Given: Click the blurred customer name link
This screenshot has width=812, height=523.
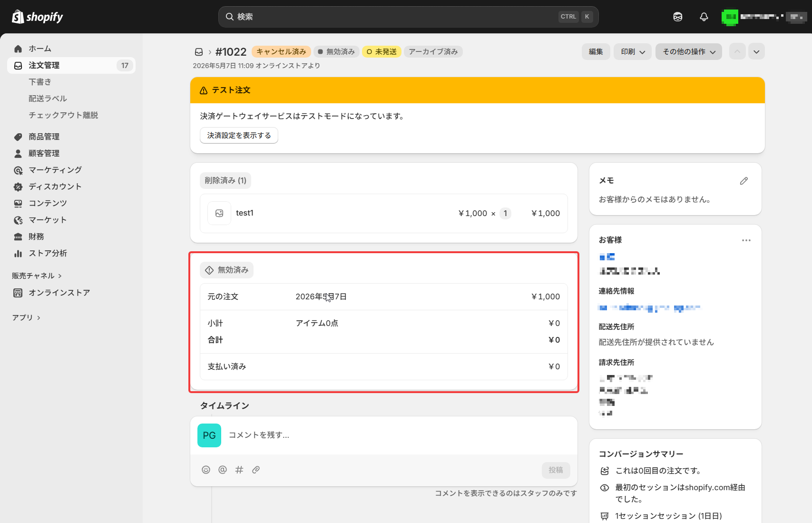Looking at the screenshot, I should (607, 257).
